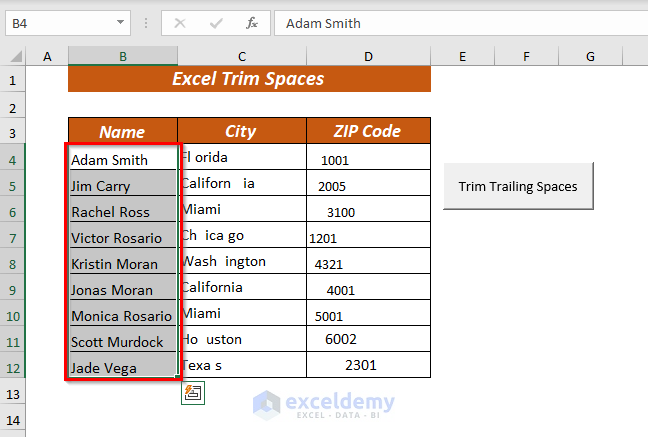Open the Name Box dropdown arrow
This screenshot has width=648, height=437.
click(x=120, y=22)
